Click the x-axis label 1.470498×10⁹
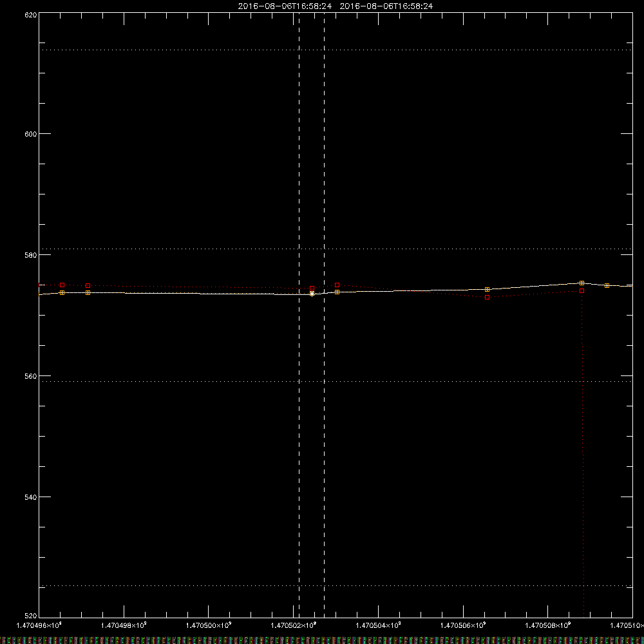 tap(124, 625)
